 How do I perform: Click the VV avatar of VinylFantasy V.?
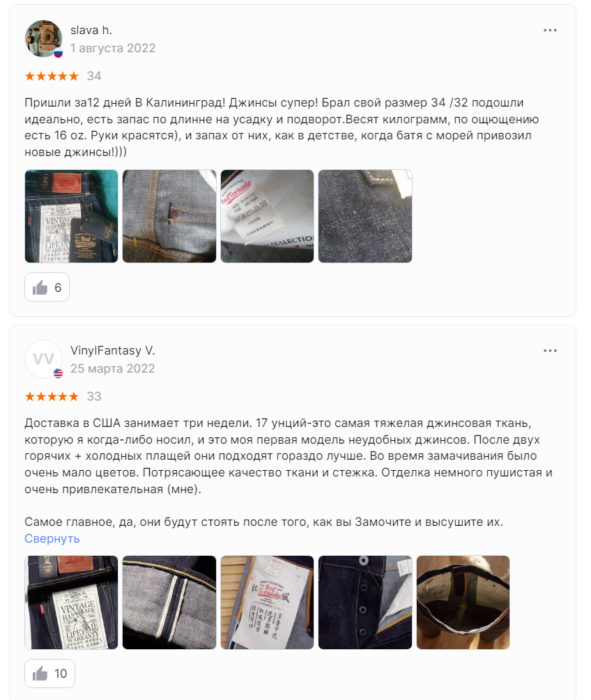(43, 359)
